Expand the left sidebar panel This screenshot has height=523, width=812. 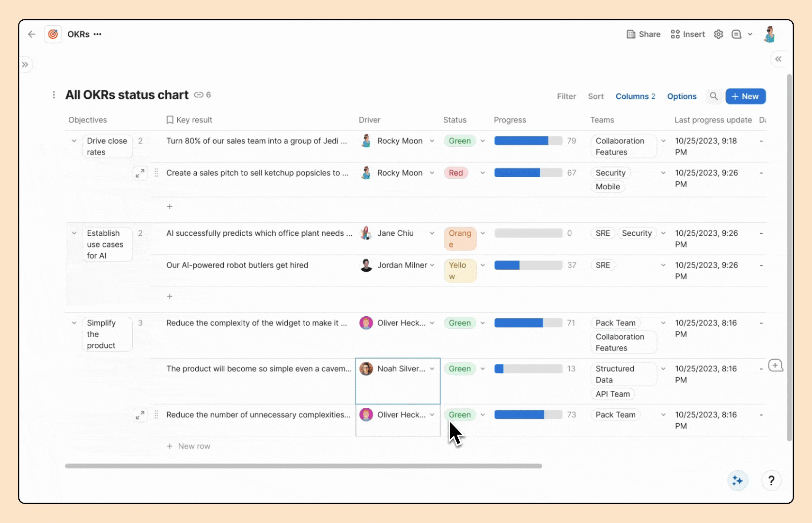pos(25,65)
